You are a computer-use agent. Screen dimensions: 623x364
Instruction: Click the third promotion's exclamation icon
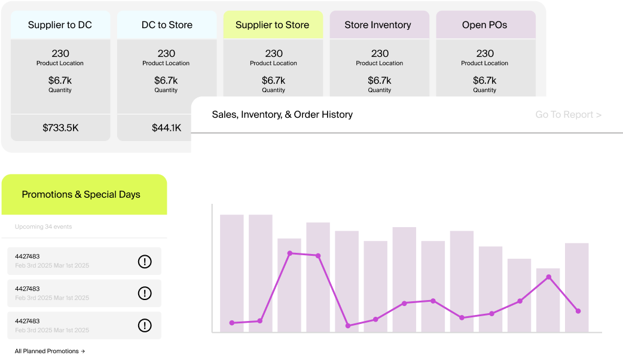(145, 325)
